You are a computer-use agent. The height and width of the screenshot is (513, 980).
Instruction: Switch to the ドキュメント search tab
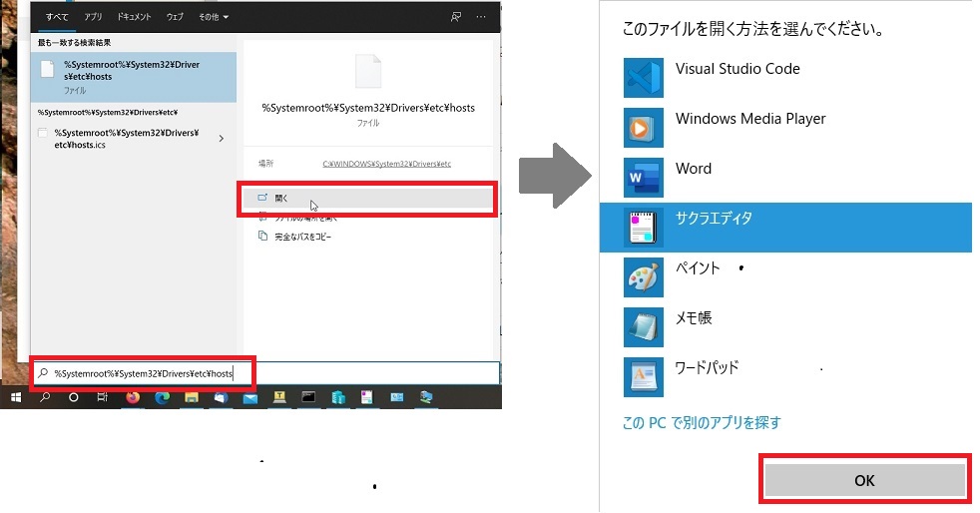[135, 17]
